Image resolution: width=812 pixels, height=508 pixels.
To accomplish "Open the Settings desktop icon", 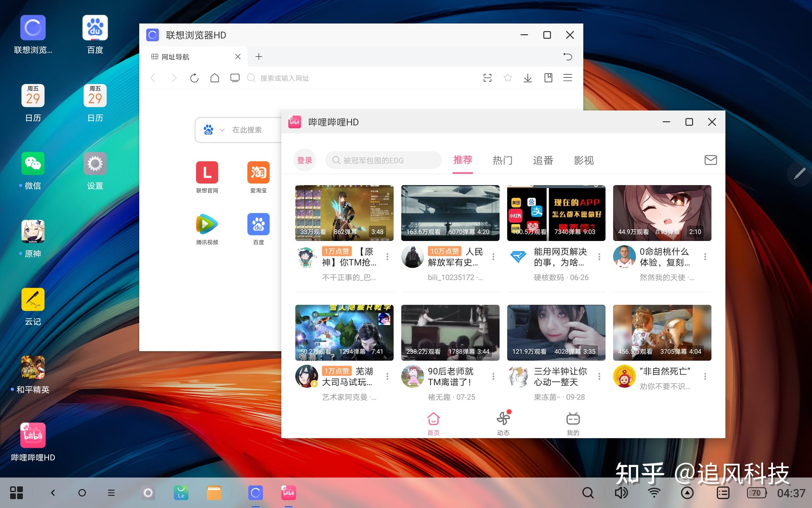I will 95,163.
